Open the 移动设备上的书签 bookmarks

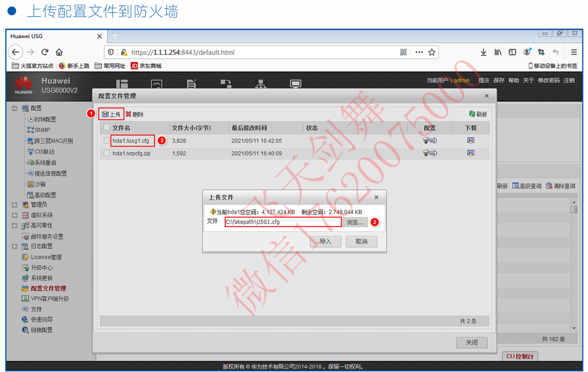(x=553, y=65)
